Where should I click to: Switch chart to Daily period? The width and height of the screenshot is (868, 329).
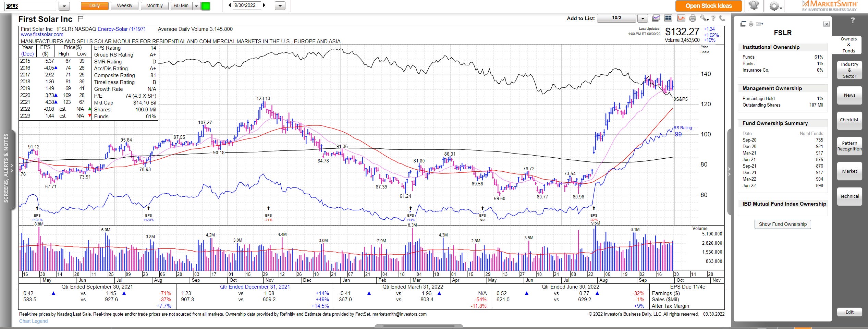pos(95,6)
